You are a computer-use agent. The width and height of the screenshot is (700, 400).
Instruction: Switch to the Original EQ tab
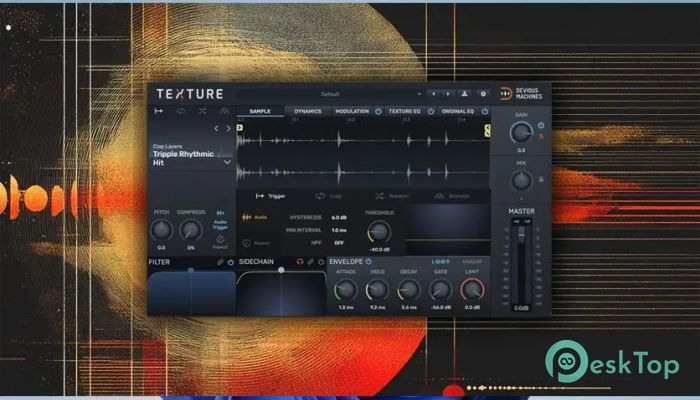pos(458,111)
